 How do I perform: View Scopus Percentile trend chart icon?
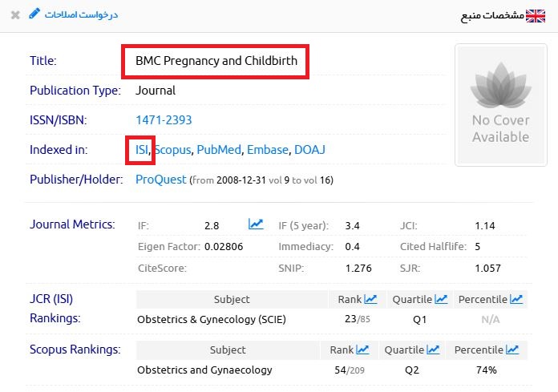(512, 350)
